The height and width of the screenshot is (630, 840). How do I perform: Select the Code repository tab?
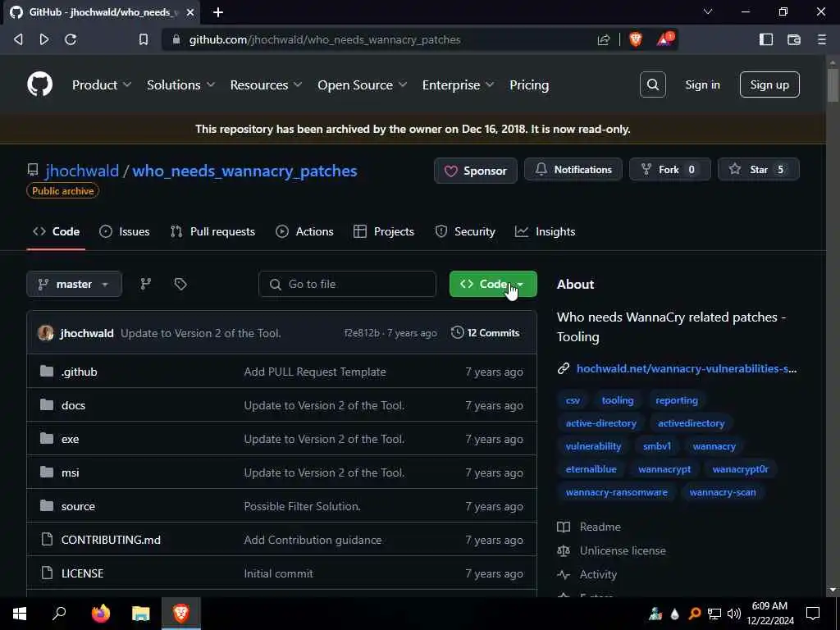[x=57, y=231]
